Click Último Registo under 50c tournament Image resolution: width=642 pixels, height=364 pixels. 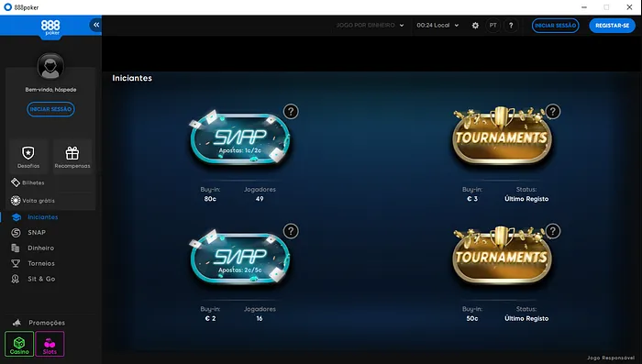pyautogui.click(x=526, y=318)
